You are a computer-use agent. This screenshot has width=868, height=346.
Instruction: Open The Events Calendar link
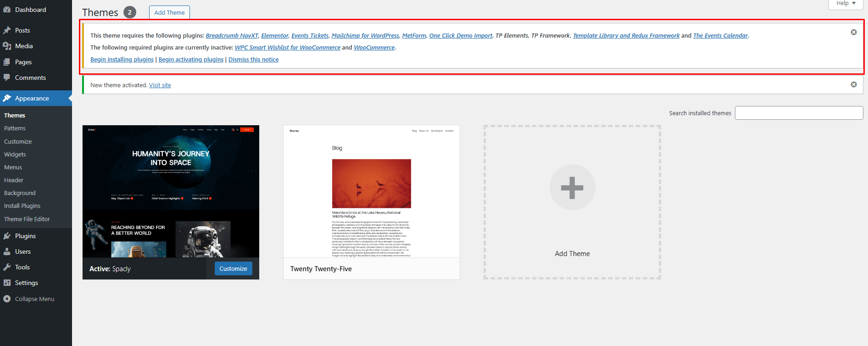[x=720, y=35]
